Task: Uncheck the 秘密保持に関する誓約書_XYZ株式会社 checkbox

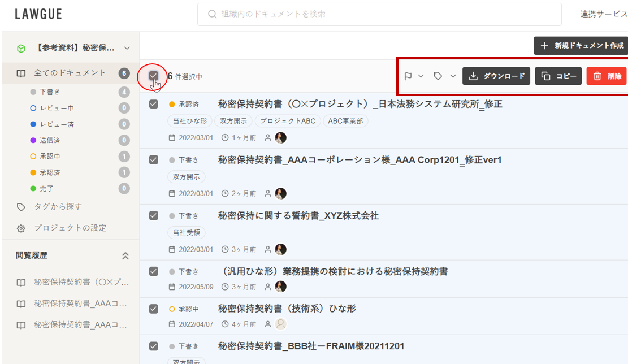Action: [x=153, y=215]
